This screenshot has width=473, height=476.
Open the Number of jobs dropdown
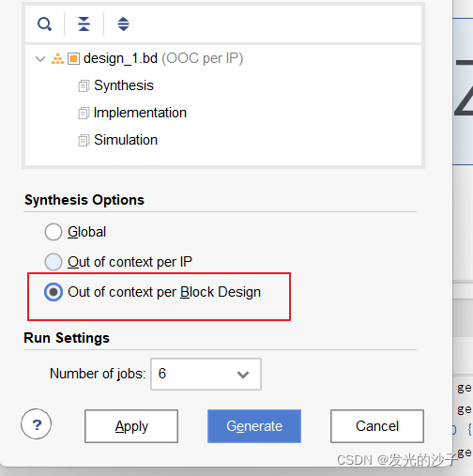point(206,374)
